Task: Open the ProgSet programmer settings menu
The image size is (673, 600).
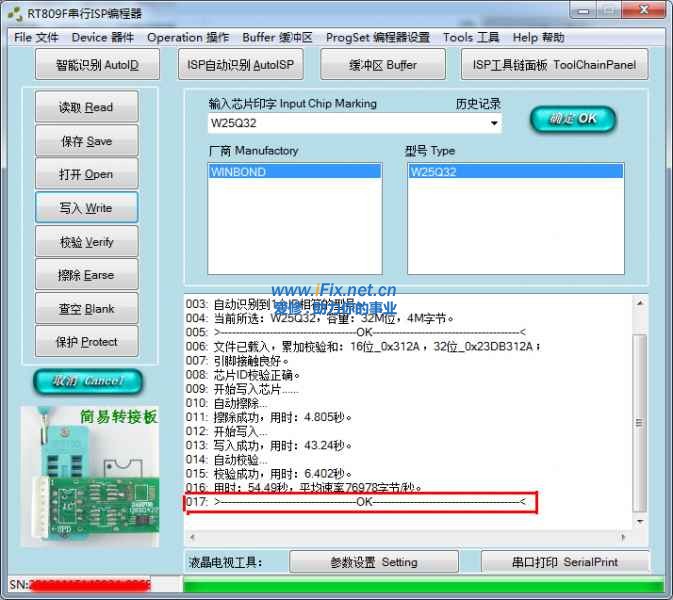Action: [377, 37]
